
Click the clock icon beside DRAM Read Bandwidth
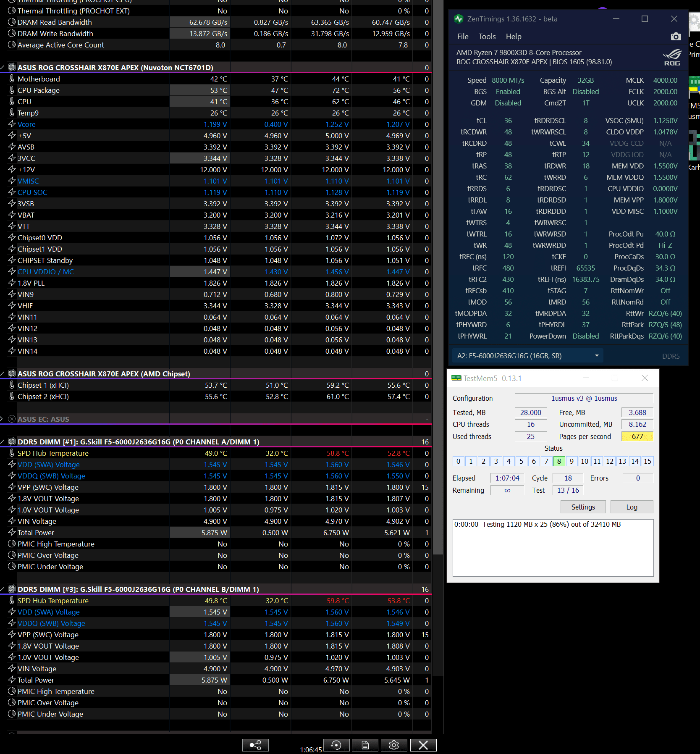(x=12, y=22)
